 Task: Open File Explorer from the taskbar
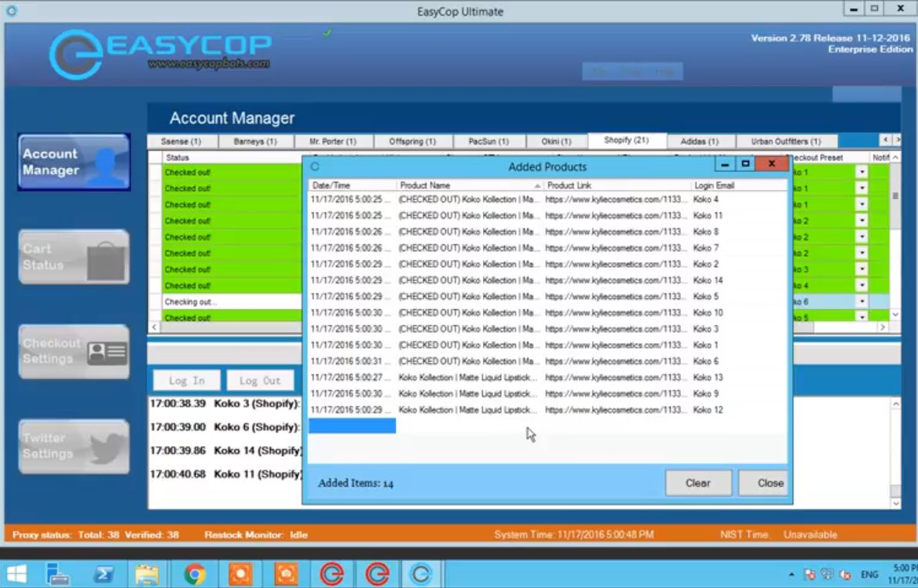147,575
